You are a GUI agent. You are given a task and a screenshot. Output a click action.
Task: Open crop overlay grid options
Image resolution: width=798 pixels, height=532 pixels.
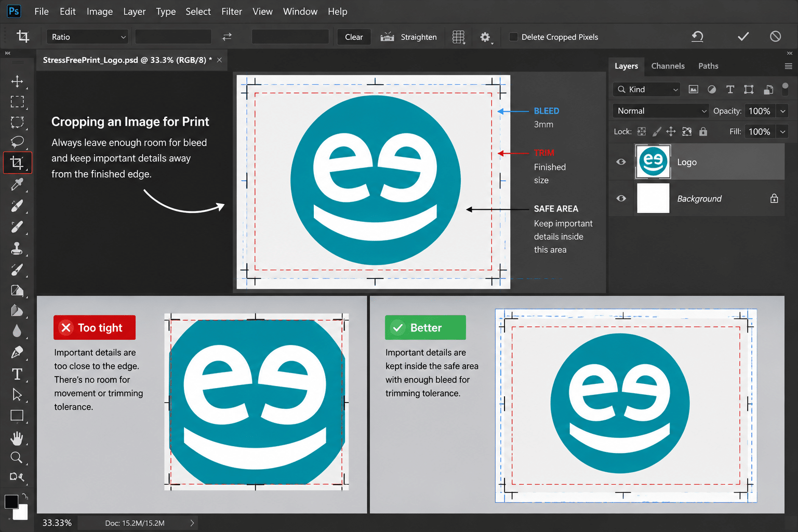click(459, 37)
